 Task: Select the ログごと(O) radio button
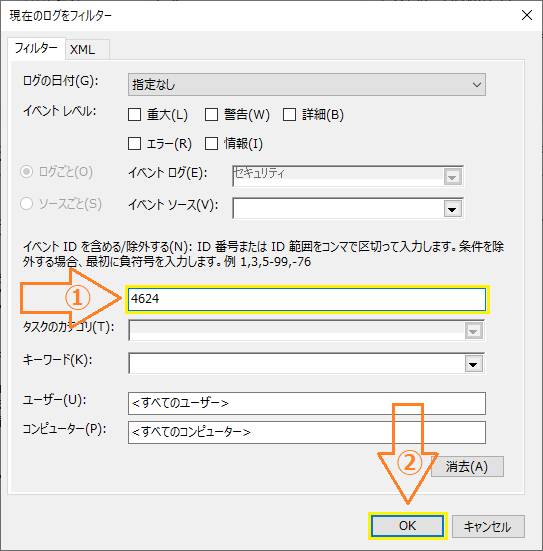tap(26, 172)
